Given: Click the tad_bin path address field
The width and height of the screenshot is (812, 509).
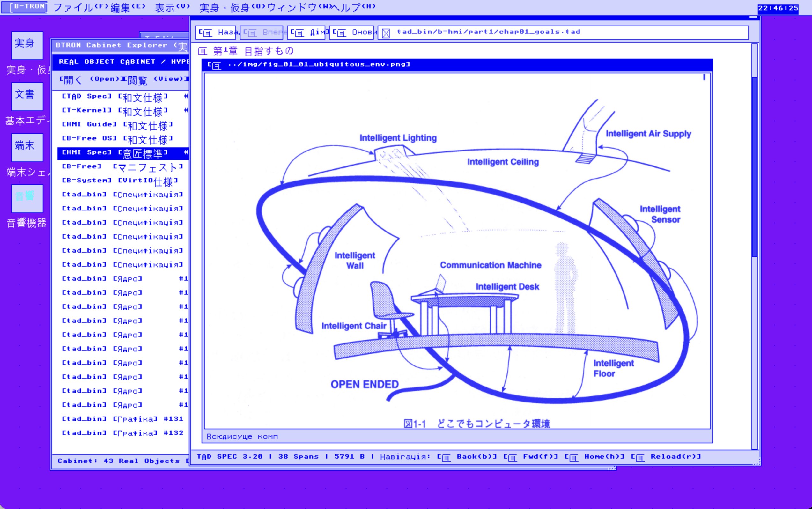Looking at the screenshot, I should pyautogui.click(x=563, y=33).
